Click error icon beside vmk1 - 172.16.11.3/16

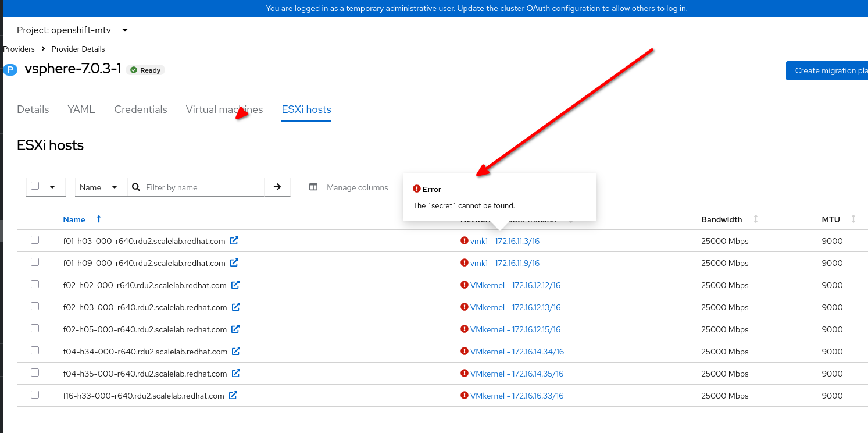[x=465, y=240]
